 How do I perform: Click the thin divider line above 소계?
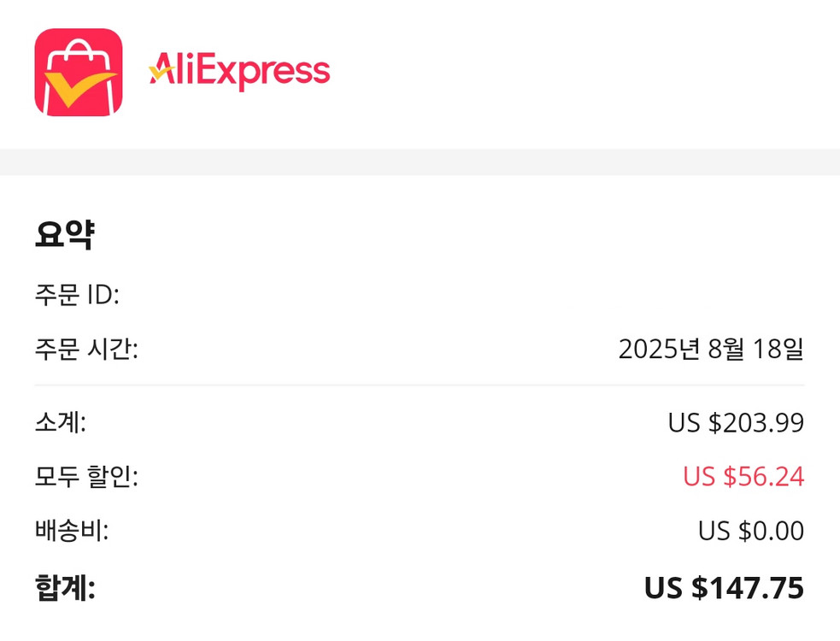point(420,385)
